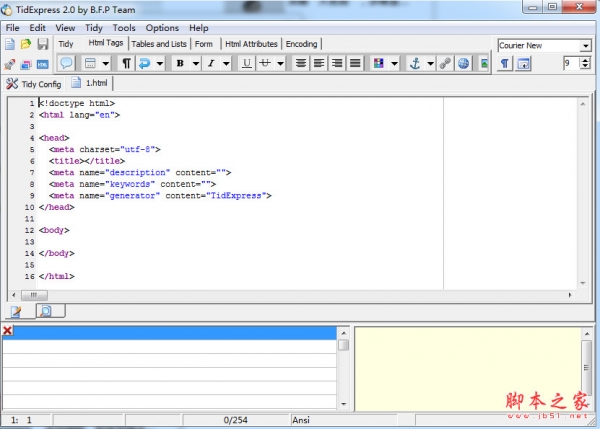Click the paragraph mark icon
The width and height of the screenshot is (600, 429).
(x=126, y=63)
